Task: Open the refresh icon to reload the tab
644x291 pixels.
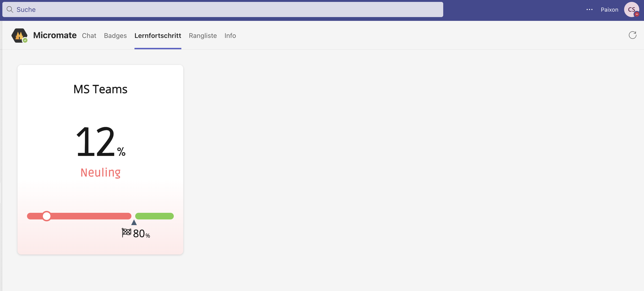Action: click(x=632, y=35)
